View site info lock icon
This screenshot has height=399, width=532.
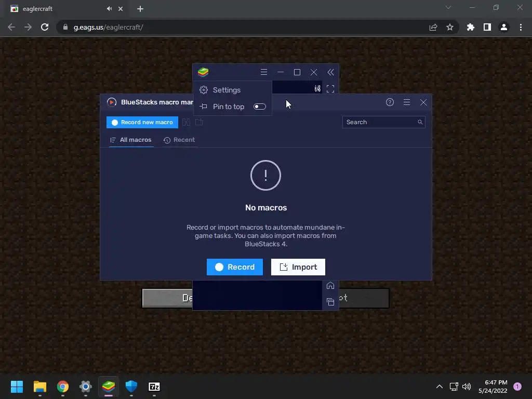point(65,27)
